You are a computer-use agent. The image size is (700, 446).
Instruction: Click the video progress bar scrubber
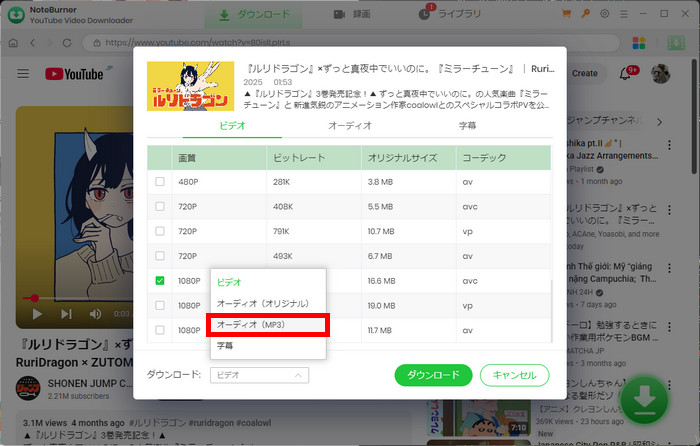point(34,298)
